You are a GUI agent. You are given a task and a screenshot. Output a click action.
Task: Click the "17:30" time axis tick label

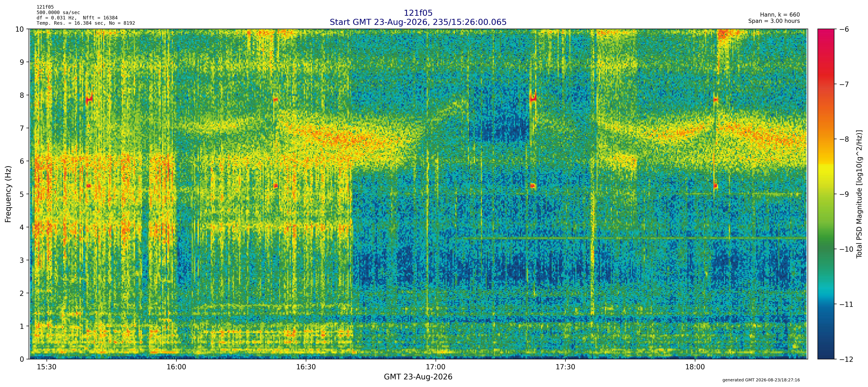click(565, 367)
